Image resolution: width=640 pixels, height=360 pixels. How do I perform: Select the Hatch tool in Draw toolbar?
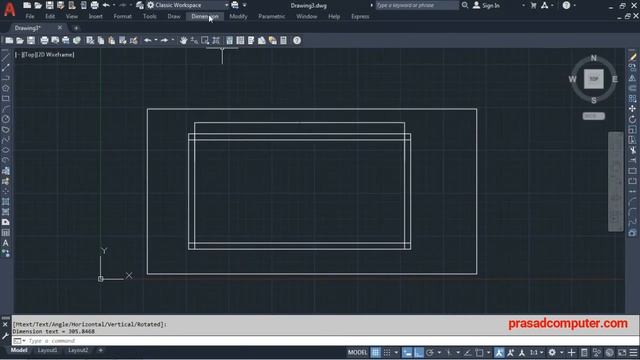[6, 202]
